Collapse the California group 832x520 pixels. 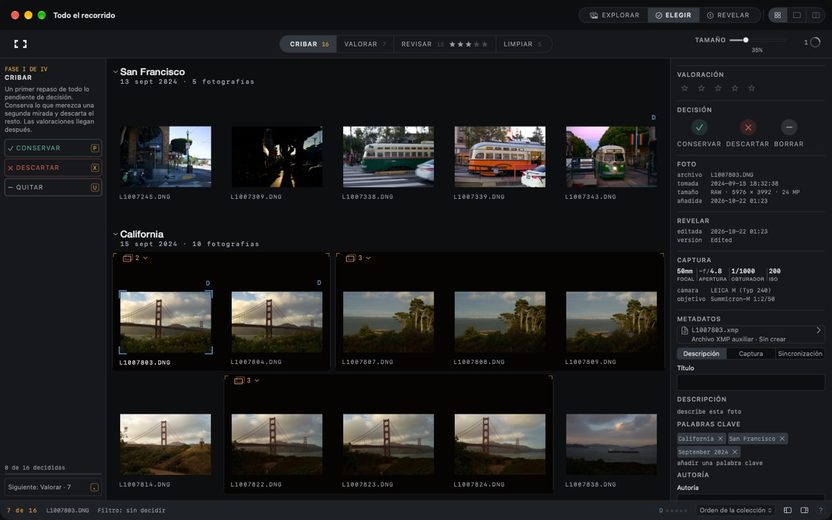pyautogui.click(x=115, y=234)
